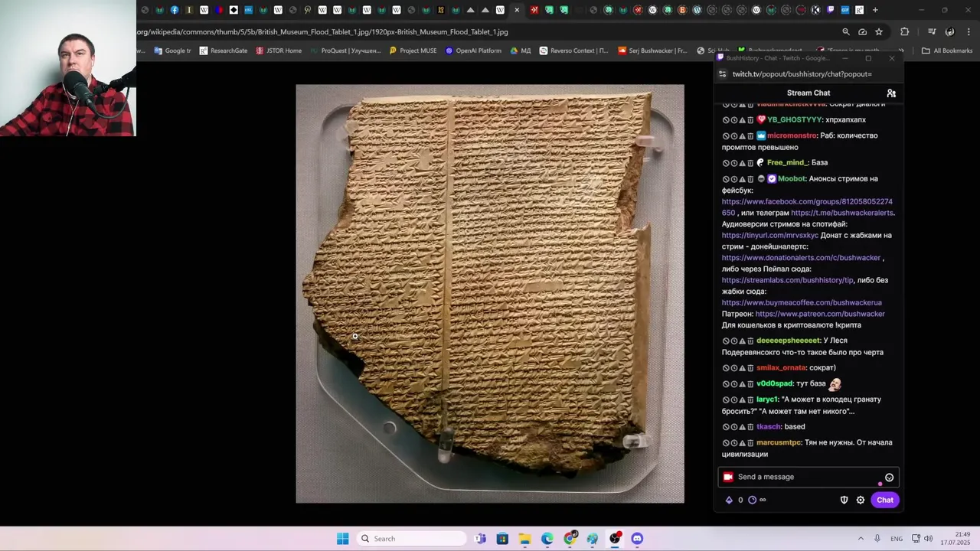Ban user Free_mind_ with the ban icon

[726, 163]
